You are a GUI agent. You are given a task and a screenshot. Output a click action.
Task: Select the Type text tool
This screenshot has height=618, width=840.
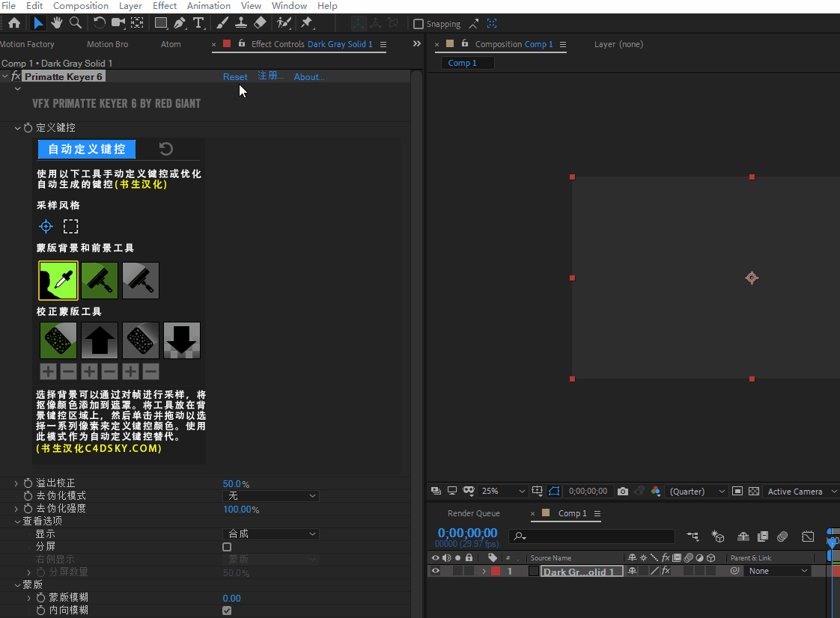click(x=198, y=23)
